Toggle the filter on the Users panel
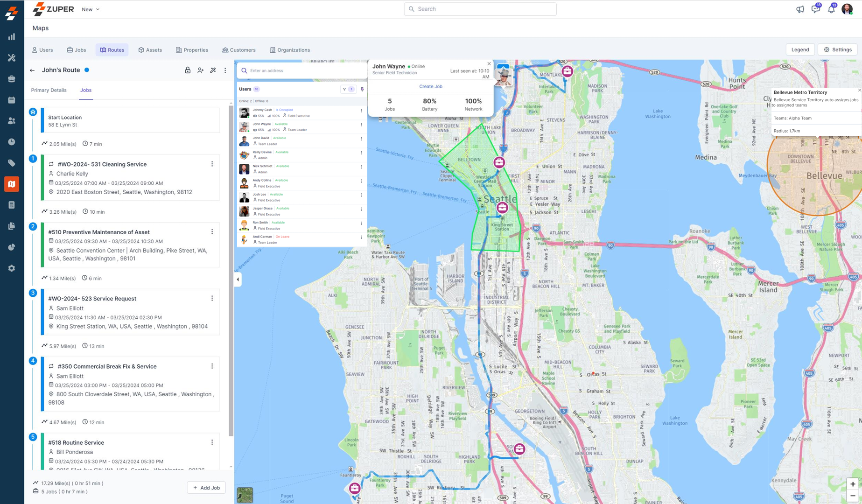The width and height of the screenshot is (862, 504). pyautogui.click(x=344, y=89)
